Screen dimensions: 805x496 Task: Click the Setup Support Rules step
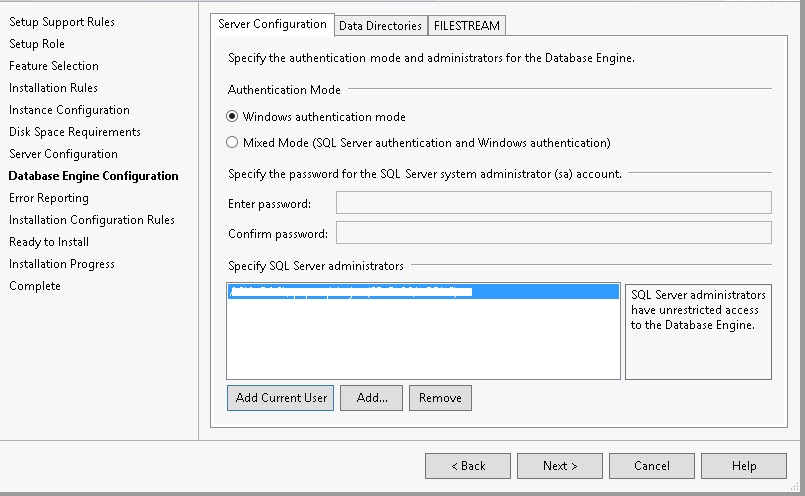point(62,22)
